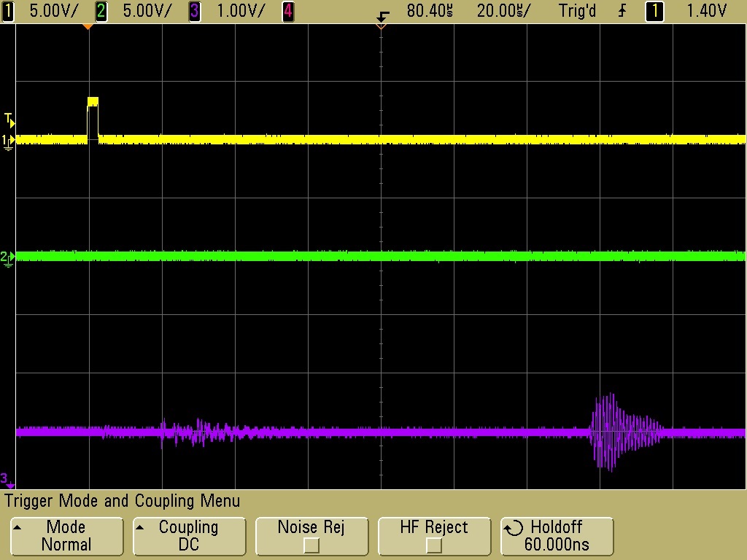Click the trigger level T marker
Image resolution: width=747 pixels, height=560 pixels.
coord(9,120)
